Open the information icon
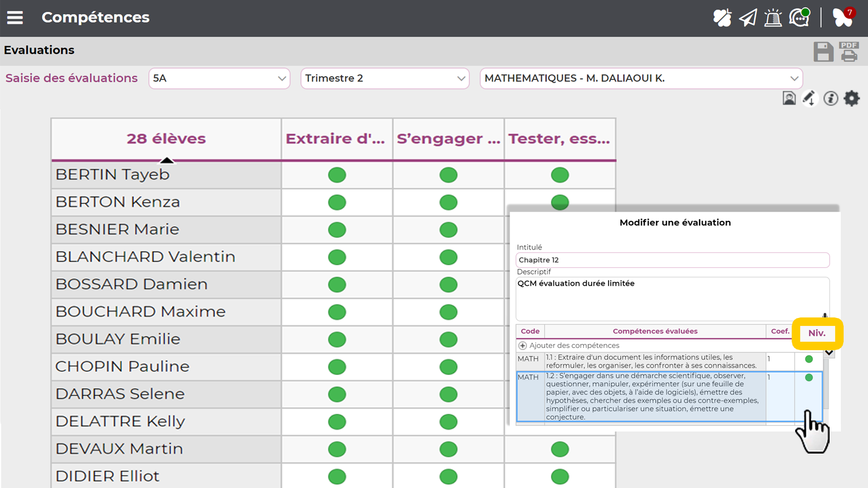This screenshot has height=488, width=868. pos(831,98)
